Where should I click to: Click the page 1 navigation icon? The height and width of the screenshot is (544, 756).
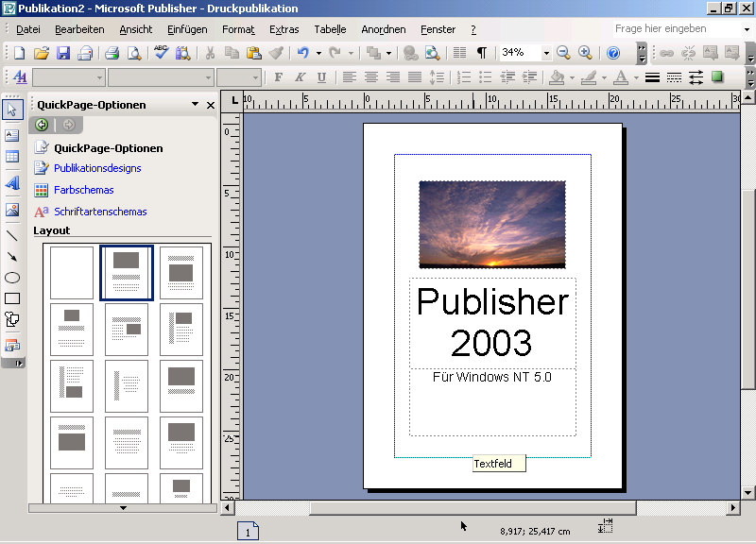tap(248, 532)
